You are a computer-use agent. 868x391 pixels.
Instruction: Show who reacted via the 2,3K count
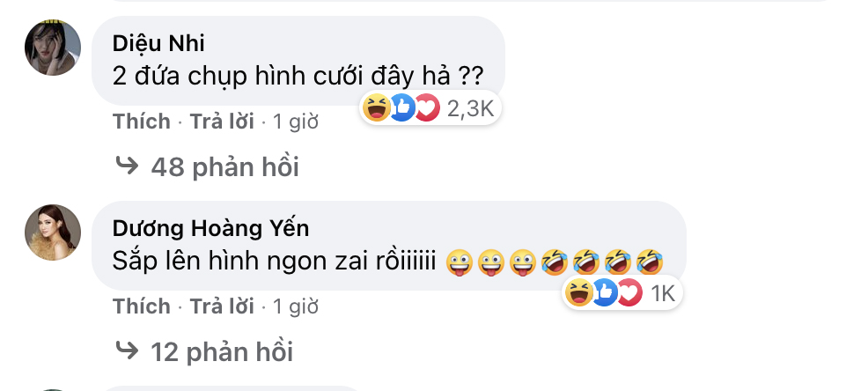[471, 108]
